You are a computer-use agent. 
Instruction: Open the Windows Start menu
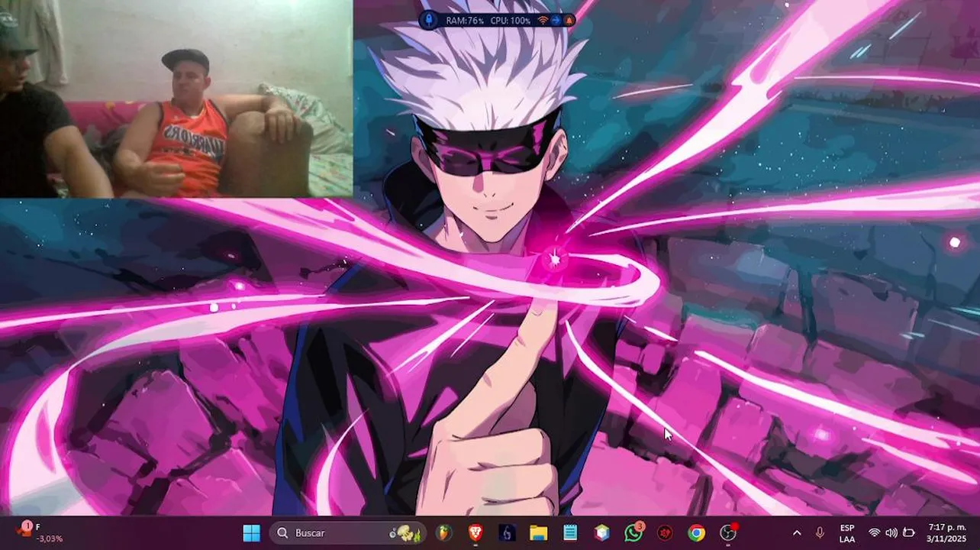point(251,532)
